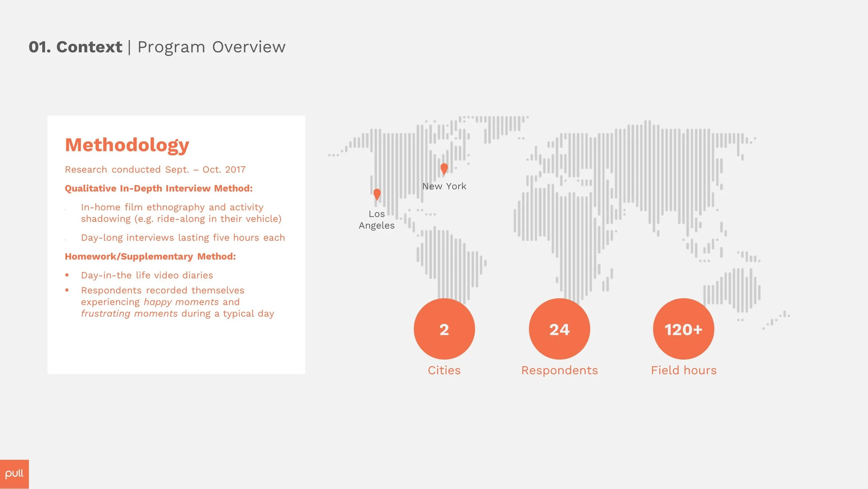Image resolution: width=868 pixels, height=489 pixels.
Task: Click the orange circle showing 2
Action: point(444,329)
